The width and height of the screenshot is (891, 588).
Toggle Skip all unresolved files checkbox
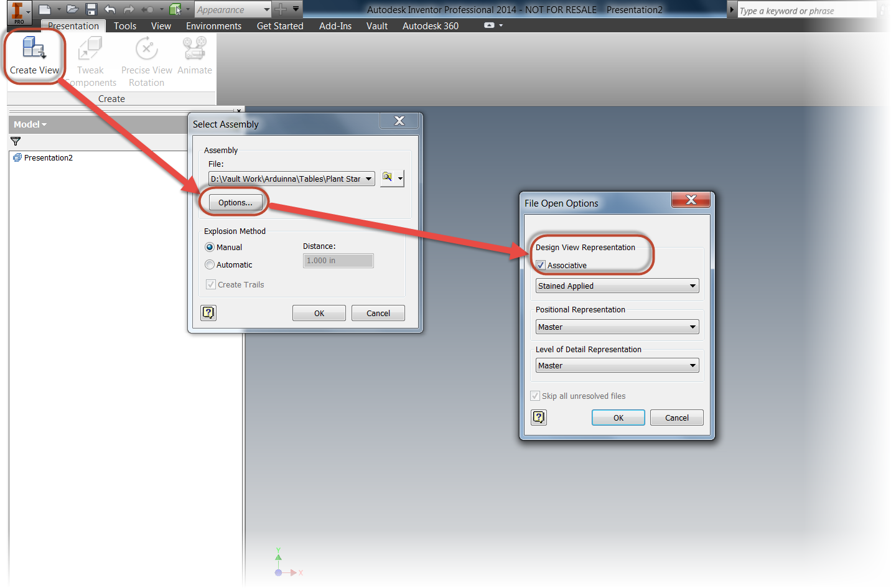[535, 396]
